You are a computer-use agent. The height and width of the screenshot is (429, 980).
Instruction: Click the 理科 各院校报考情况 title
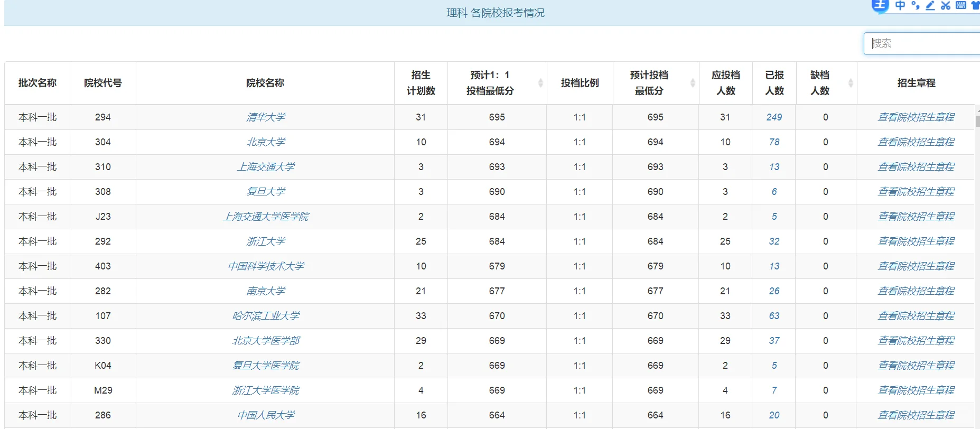click(496, 13)
